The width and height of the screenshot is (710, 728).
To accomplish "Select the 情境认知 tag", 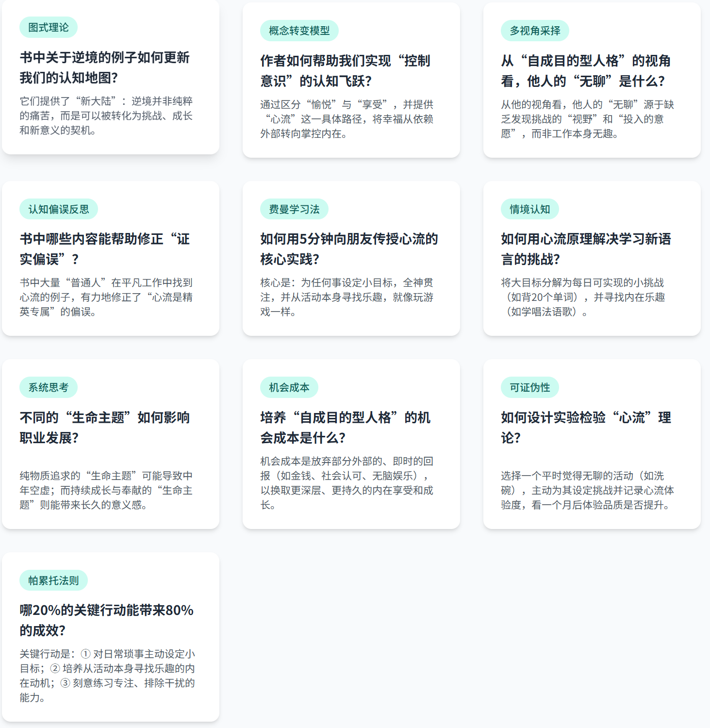I will pyautogui.click(x=529, y=209).
